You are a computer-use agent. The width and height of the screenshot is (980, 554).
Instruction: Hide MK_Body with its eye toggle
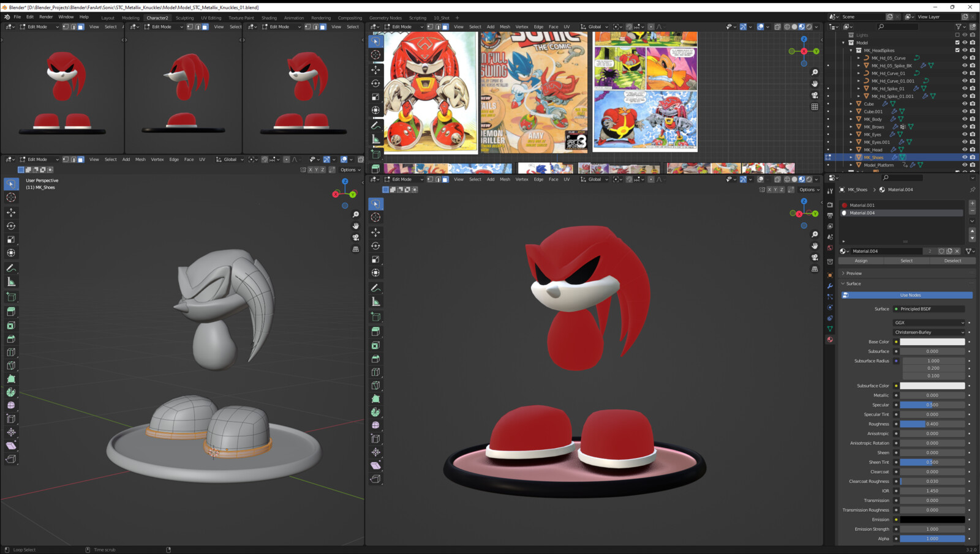tap(965, 119)
